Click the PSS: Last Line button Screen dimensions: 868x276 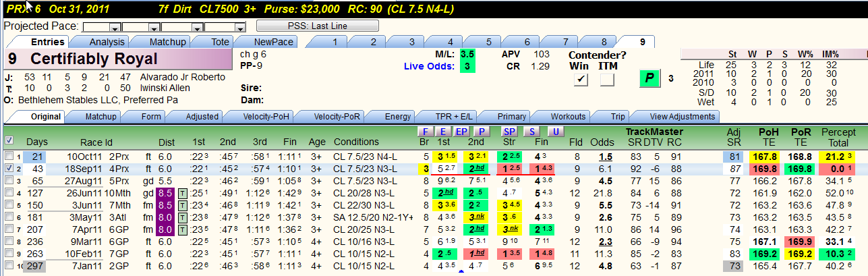point(317,26)
